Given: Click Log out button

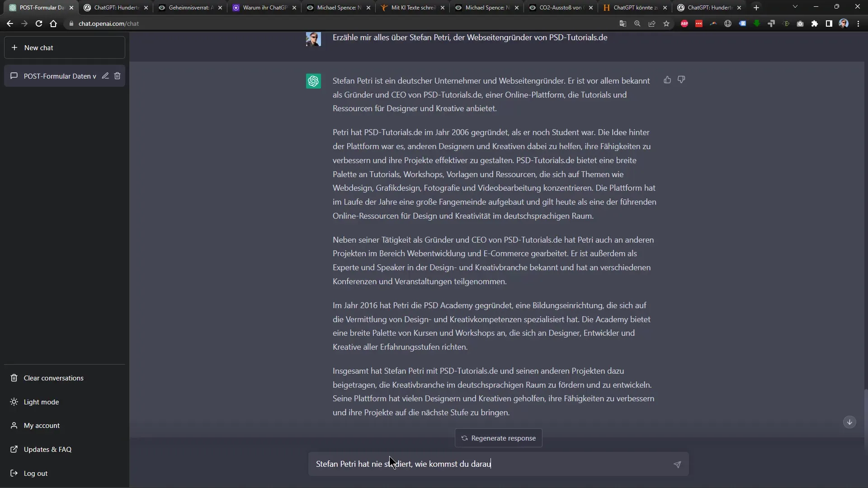Looking at the screenshot, I should pyautogui.click(x=36, y=473).
